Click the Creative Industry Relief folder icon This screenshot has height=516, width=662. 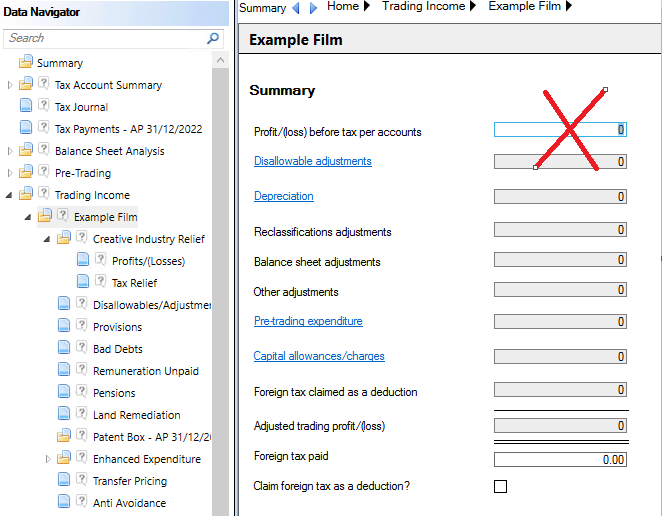click(64, 238)
